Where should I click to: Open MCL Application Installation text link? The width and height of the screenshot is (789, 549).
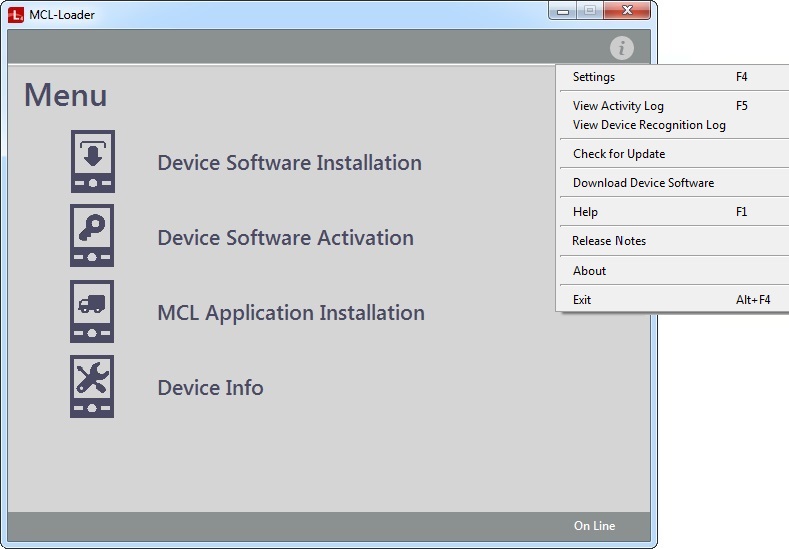pyautogui.click(x=291, y=313)
